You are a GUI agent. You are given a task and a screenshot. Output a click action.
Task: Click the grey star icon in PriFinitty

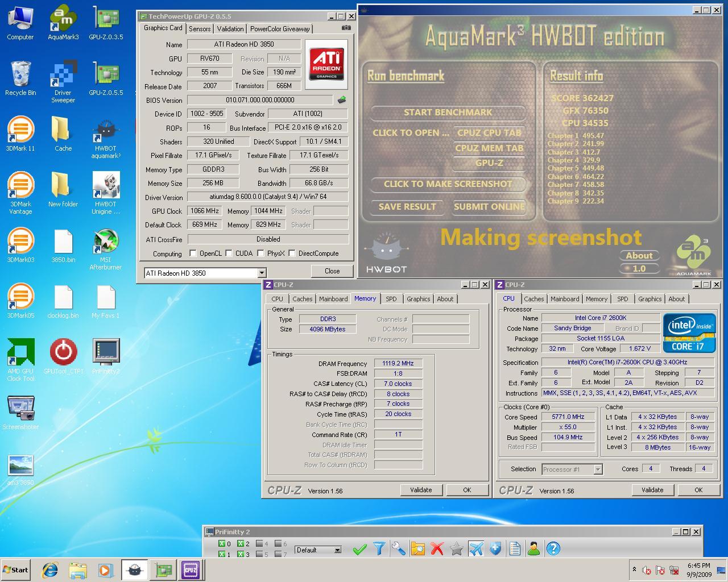[456, 548]
